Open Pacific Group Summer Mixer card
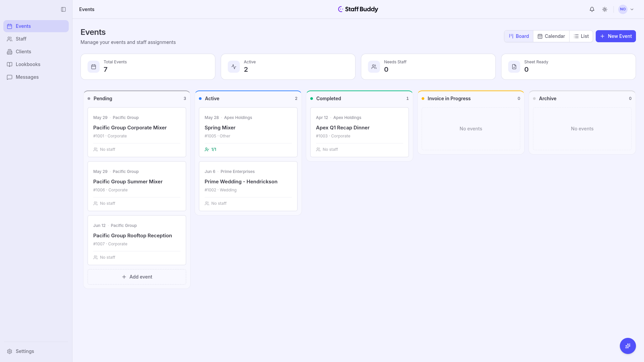 pos(137,186)
